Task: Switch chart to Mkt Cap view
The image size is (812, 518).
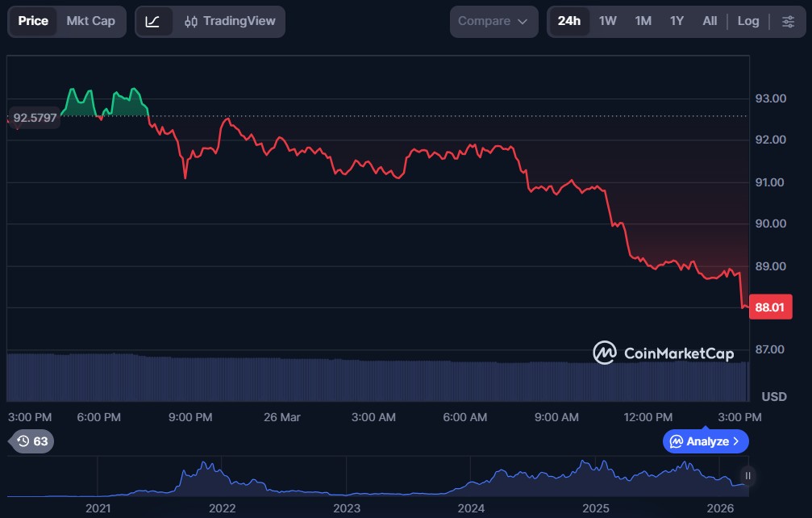Action: [x=90, y=21]
